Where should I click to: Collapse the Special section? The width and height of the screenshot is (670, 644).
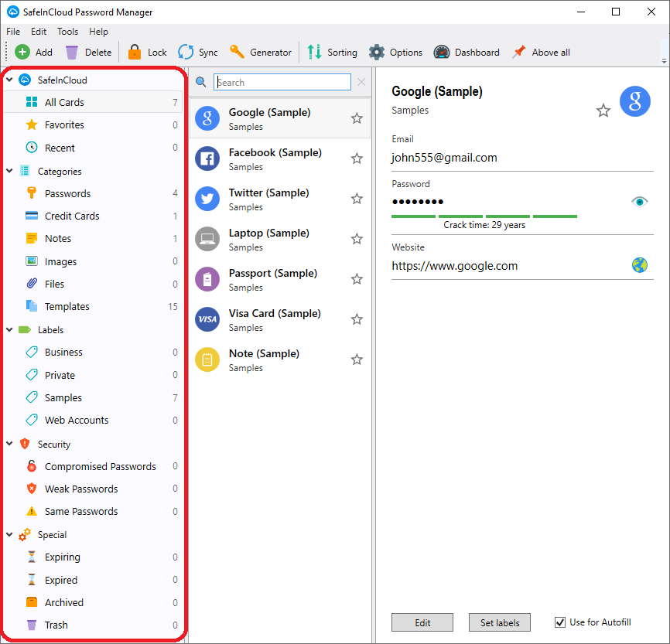(x=9, y=534)
